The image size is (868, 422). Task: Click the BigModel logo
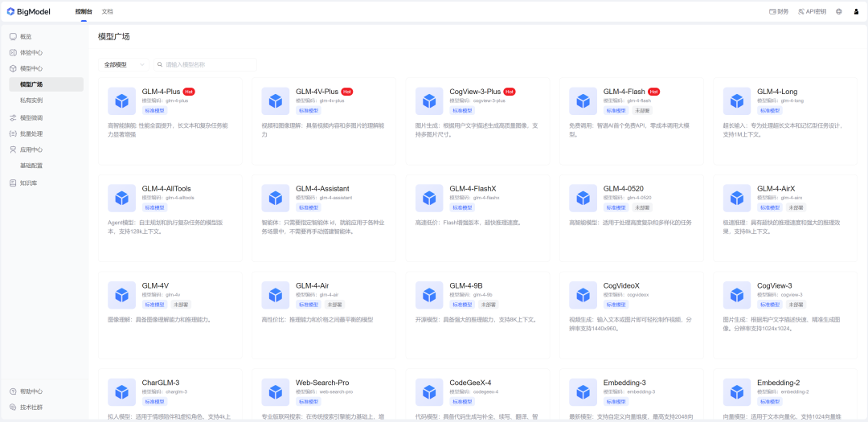28,11
